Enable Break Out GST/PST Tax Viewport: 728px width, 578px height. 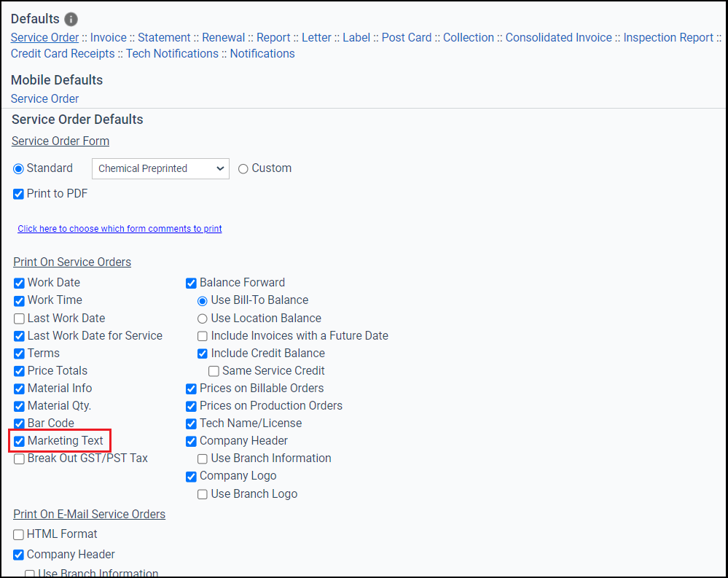pyautogui.click(x=19, y=459)
